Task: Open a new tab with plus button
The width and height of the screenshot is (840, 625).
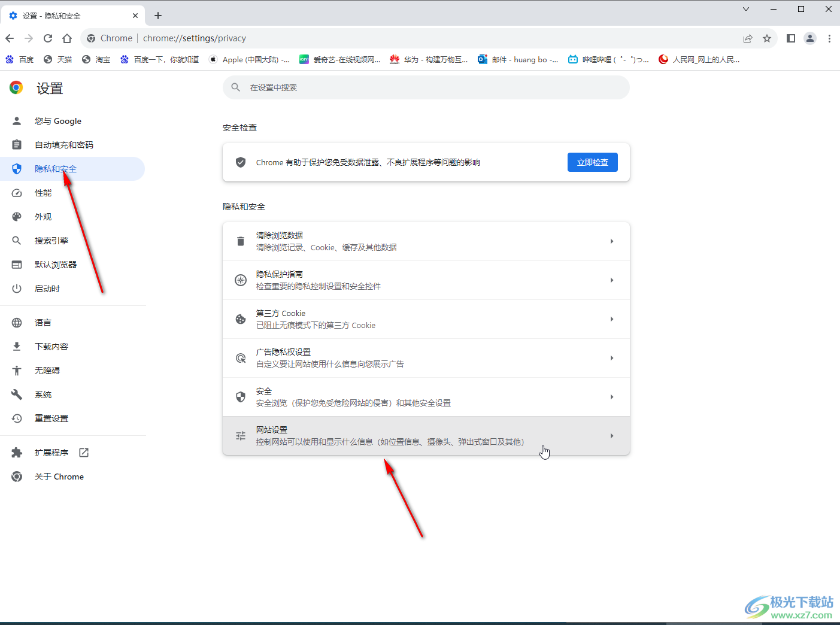Action: click(x=158, y=16)
